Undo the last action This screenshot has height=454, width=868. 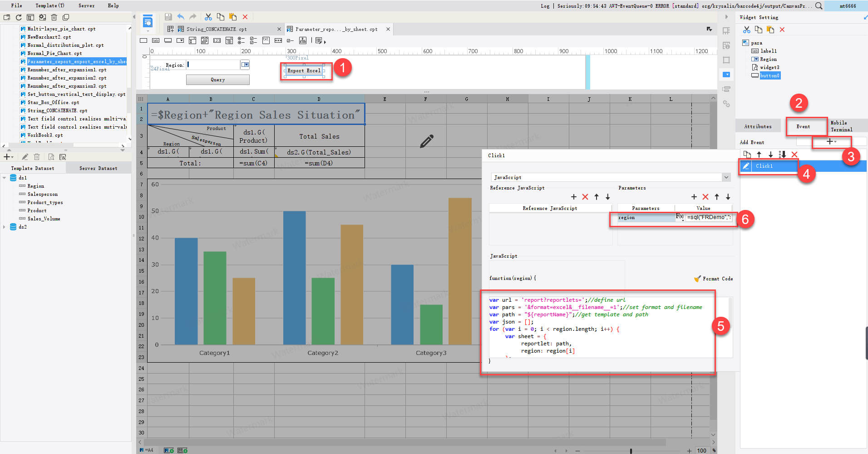coord(180,16)
